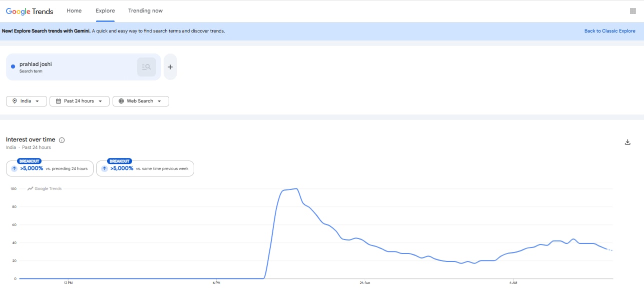Switch to the Trending now tab
Viewport: 644px width, 298px height.
(145, 10)
